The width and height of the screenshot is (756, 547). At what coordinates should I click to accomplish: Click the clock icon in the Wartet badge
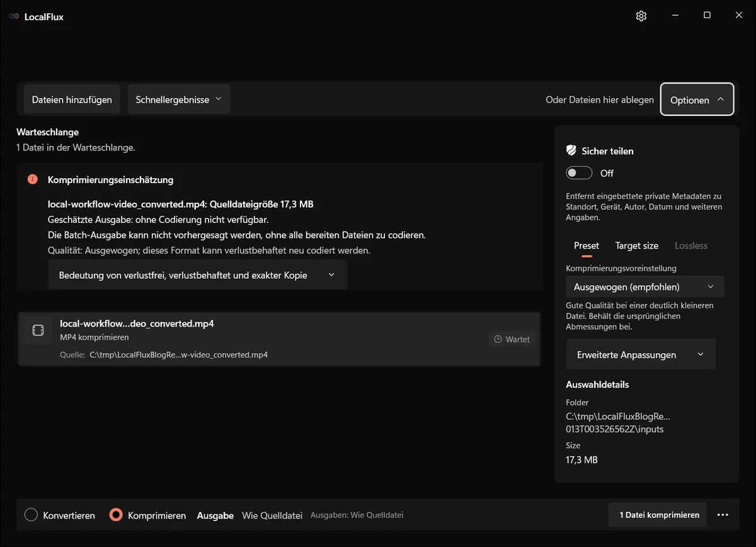pos(498,339)
